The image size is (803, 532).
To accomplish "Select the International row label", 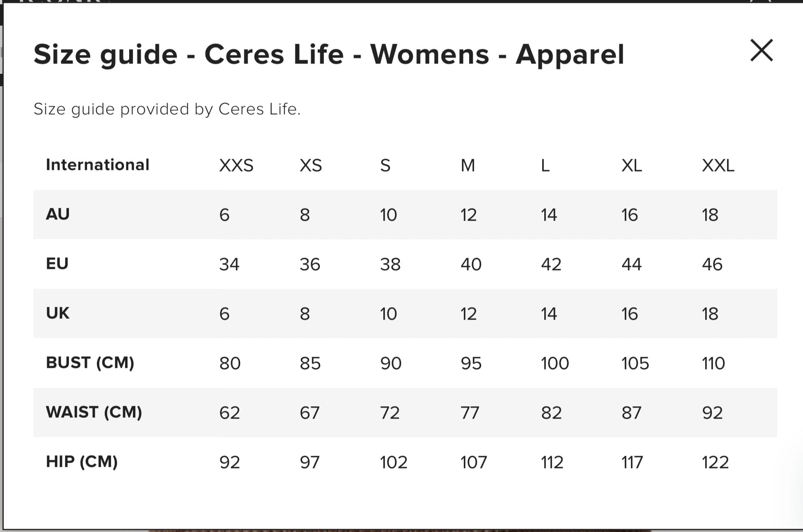I will coord(97,165).
